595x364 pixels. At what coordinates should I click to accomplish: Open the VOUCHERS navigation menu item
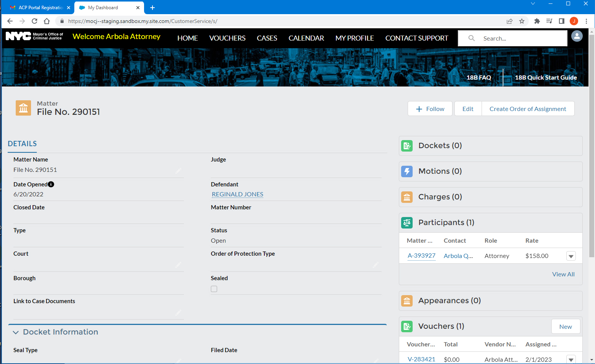click(227, 38)
